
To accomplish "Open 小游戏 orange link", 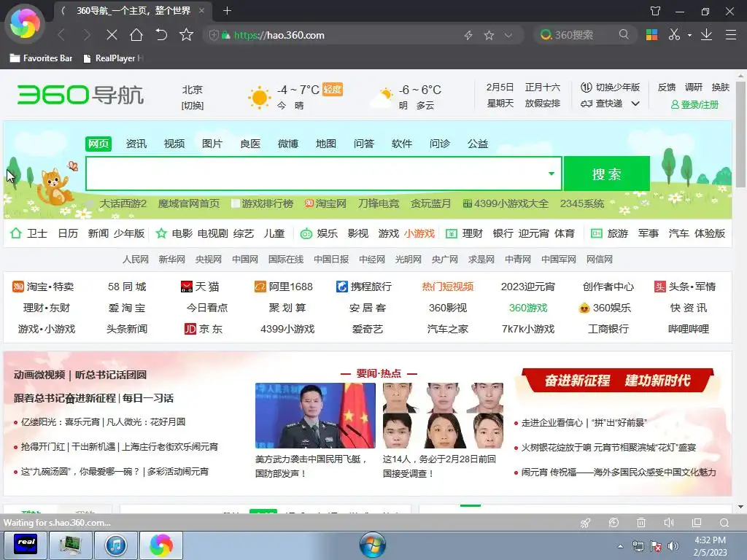I will tap(419, 233).
